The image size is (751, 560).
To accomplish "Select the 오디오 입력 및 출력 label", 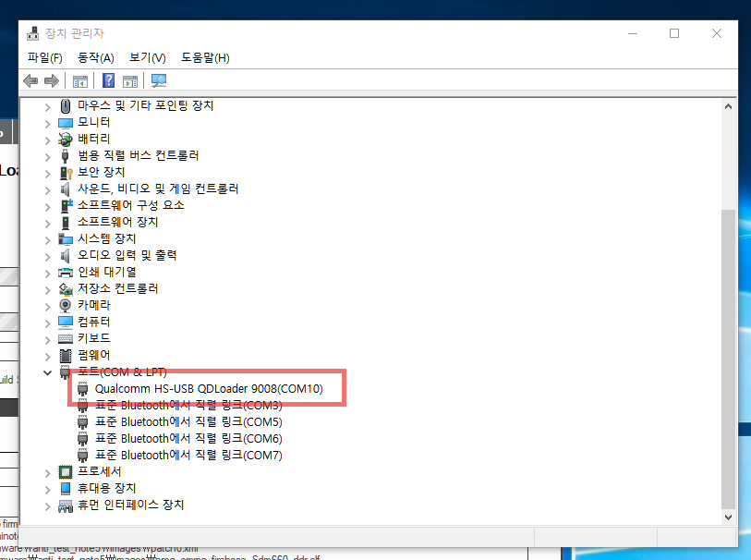I will pos(127,255).
